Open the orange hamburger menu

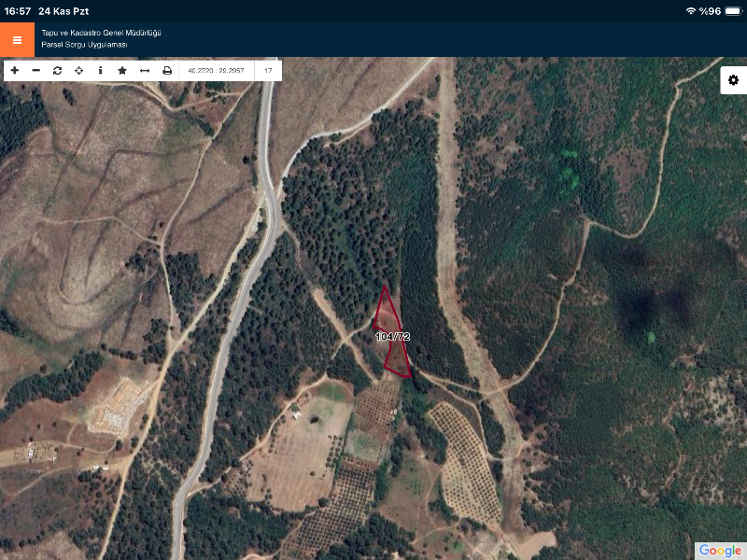click(x=17, y=40)
